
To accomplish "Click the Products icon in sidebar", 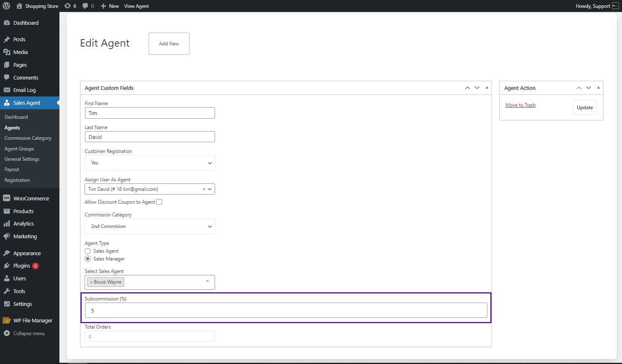I will 7,211.
